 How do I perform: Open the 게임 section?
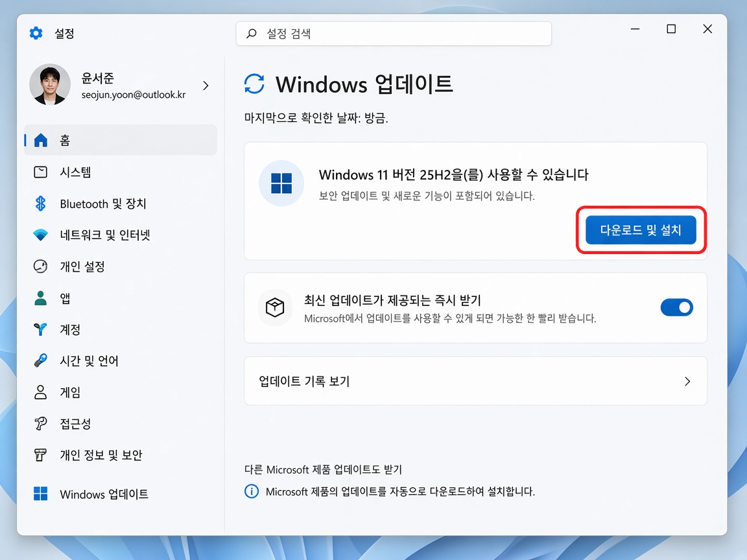coord(121,392)
